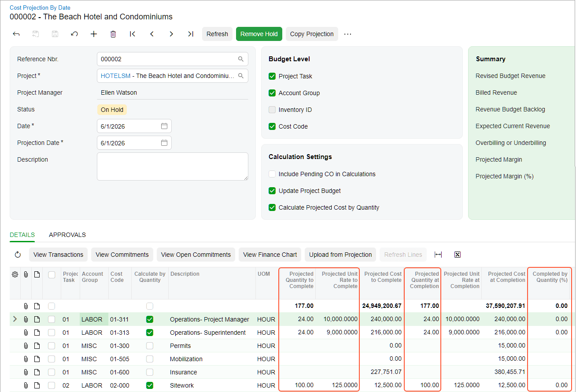Uncheck Calculate by Quantity for Sitework row
The image size is (576, 392).
pyautogui.click(x=150, y=385)
